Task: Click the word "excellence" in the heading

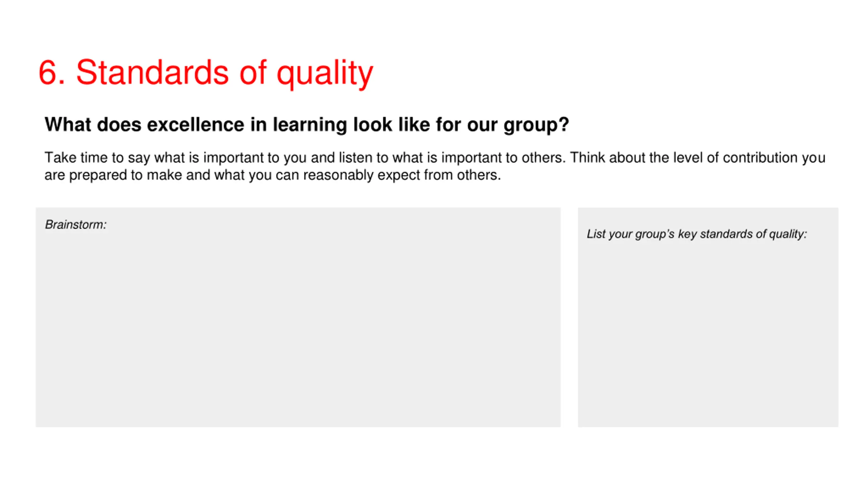Action: [195, 124]
